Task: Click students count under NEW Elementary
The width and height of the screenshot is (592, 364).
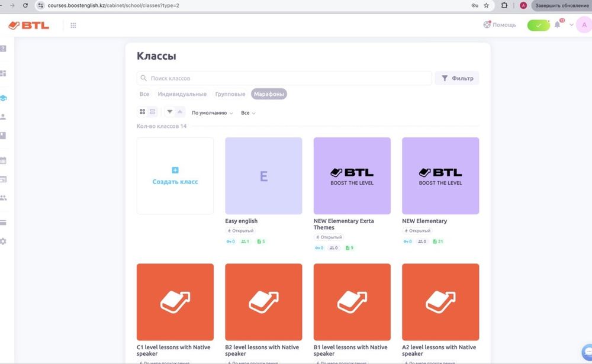Action: point(422,241)
